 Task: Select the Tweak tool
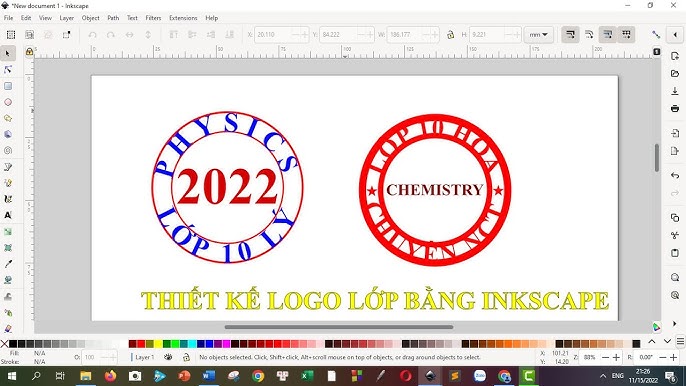(8, 296)
